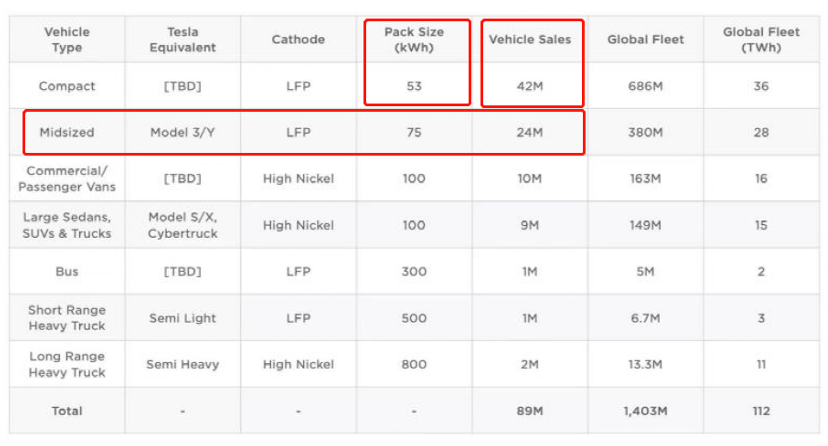
Task: Click the Midsized row label
Action: tap(67, 132)
